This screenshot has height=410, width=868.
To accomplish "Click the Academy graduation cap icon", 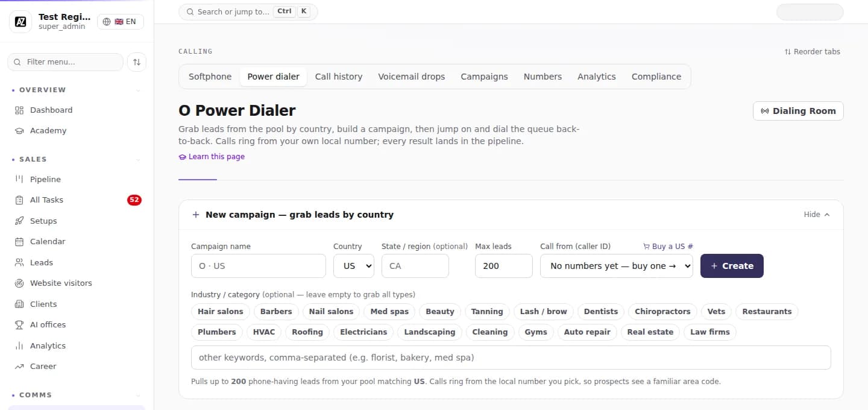I will click(19, 131).
